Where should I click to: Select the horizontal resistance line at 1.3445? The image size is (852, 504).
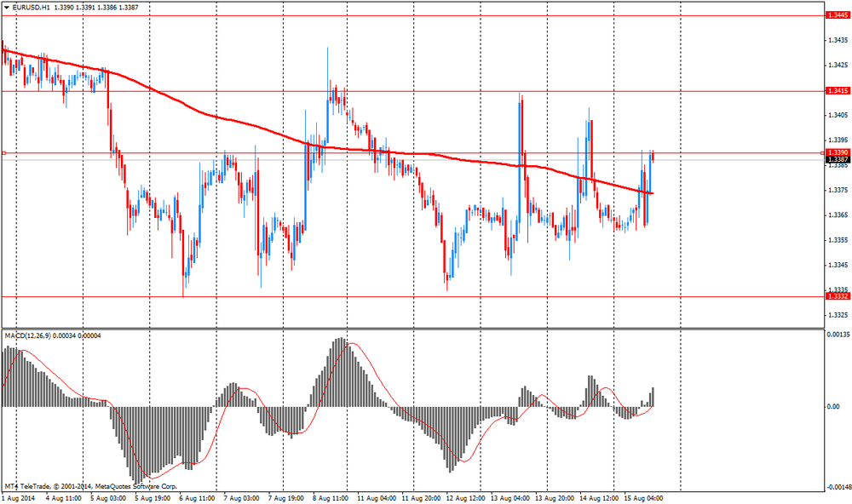pos(426,15)
